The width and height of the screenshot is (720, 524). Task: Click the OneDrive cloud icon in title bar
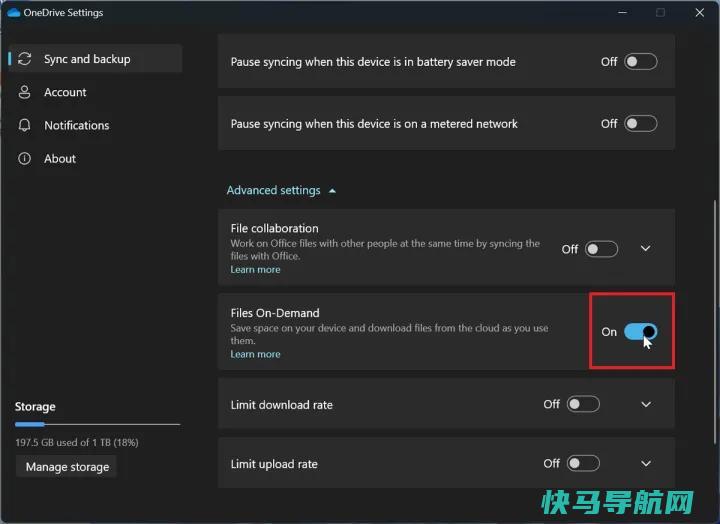[x=14, y=12]
